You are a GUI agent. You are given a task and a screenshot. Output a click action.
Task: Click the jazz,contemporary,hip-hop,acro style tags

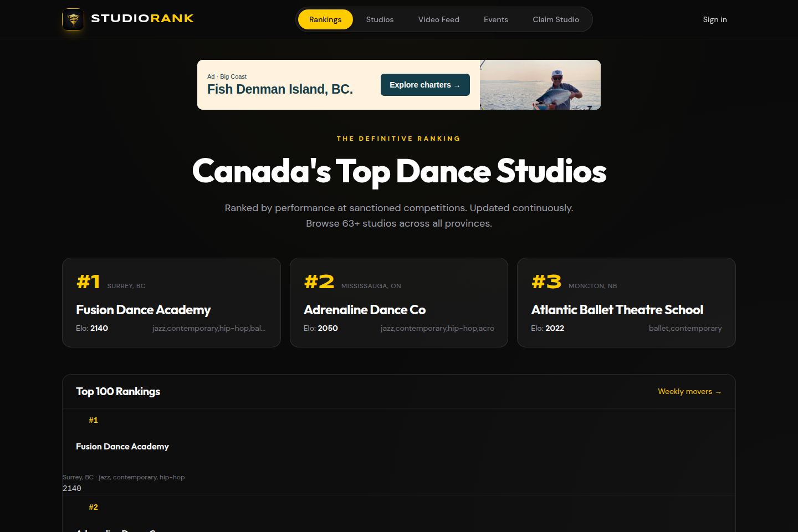(x=437, y=328)
